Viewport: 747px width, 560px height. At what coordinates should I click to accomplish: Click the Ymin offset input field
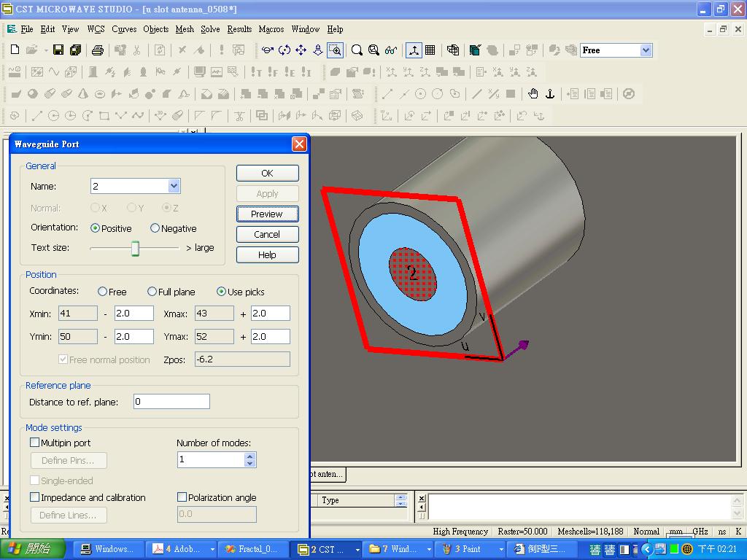click(134, 336)
